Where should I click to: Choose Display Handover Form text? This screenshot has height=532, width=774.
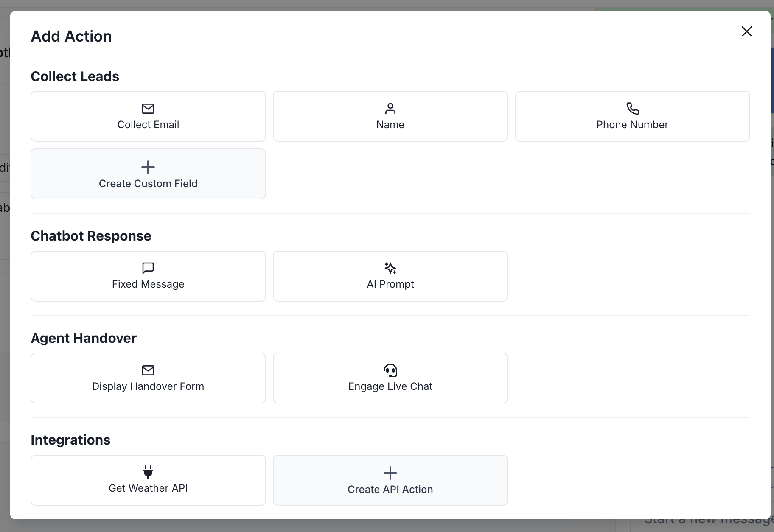click(x=148, y=386)
